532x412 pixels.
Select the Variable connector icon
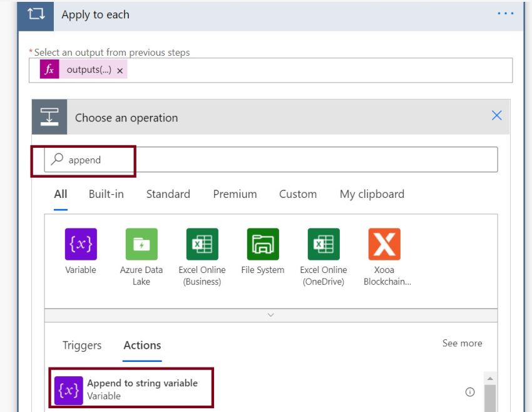point(80,244)
